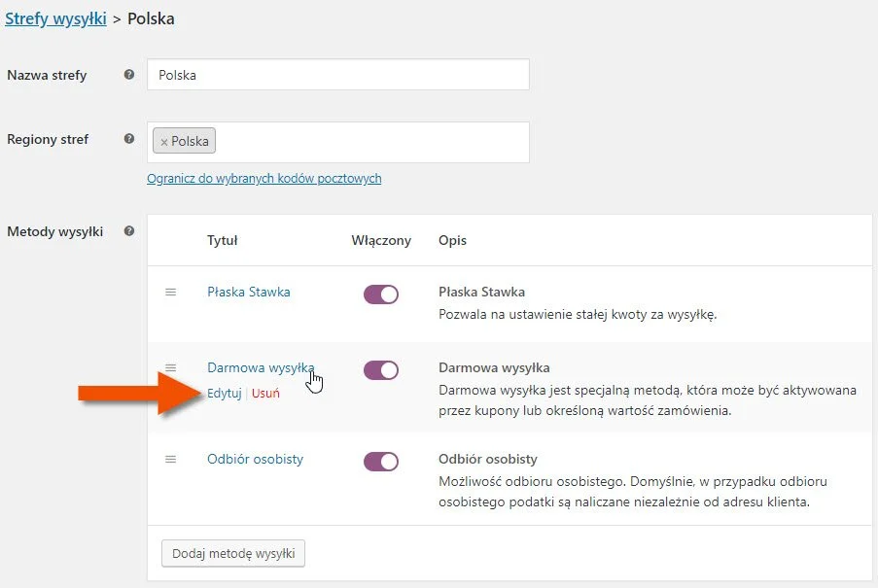
Task: Open Strefy wysyłki breadcrumb link
Action: pos(55,18)
